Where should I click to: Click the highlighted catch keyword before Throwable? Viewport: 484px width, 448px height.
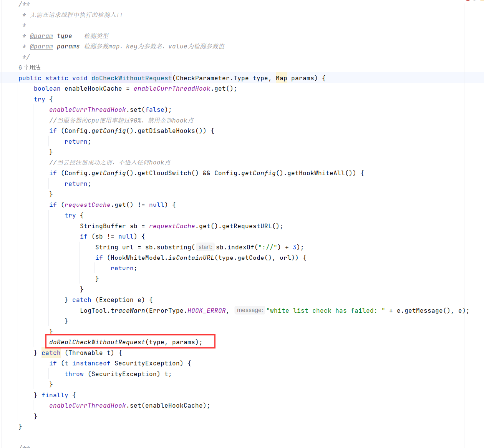click(51, 353)
